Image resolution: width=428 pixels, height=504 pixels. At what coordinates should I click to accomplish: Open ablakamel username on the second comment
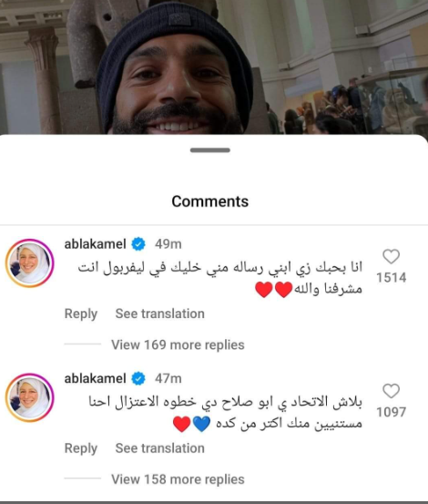[95, 378]
